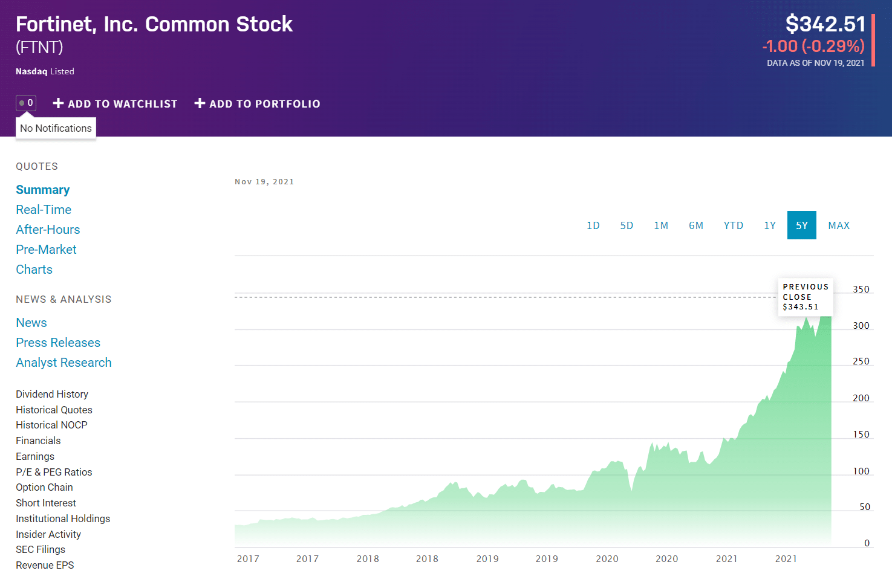
Task: Click the -1.00 (-0.29%) price change
Action: coord(813,46)
